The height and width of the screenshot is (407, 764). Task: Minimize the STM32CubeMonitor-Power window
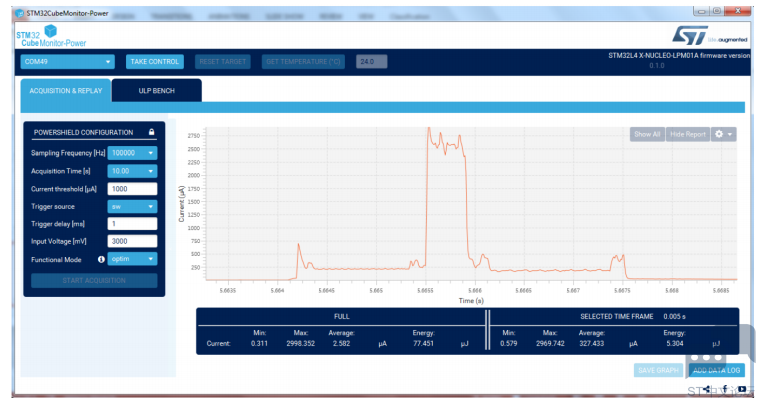point(701,11)
